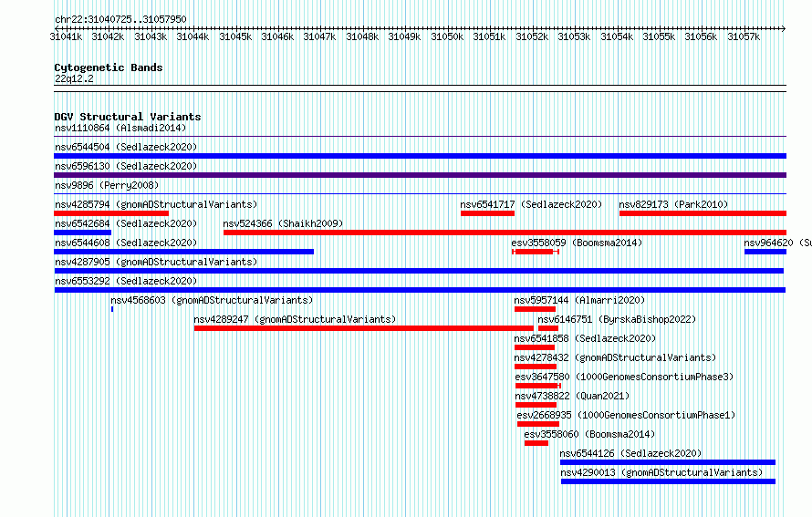812x517 pixels.
Task: Click the 31049k ruler tick label
Action: 404,36
